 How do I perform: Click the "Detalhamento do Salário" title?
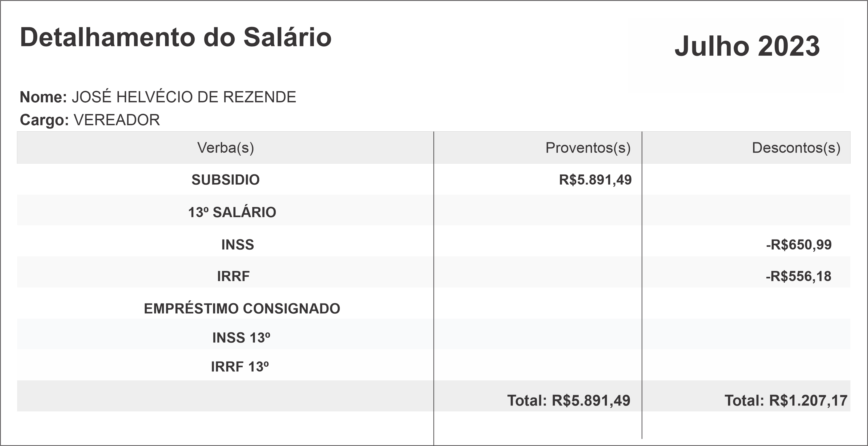pyautogui.click(x=175, y=37)
